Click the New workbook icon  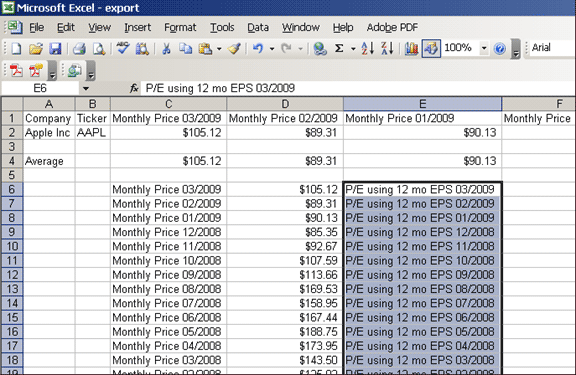[x=16, y=48]
